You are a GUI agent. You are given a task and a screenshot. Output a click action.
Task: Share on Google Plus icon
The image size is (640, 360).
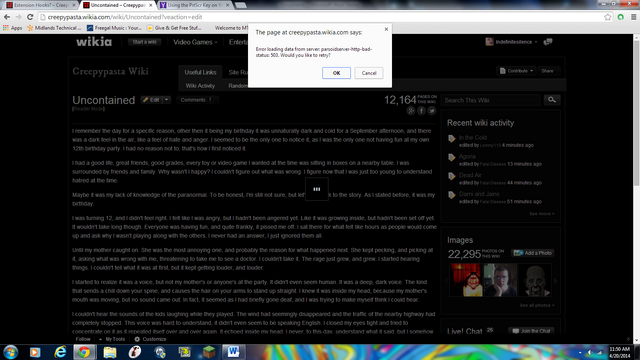tap(411, 111)
